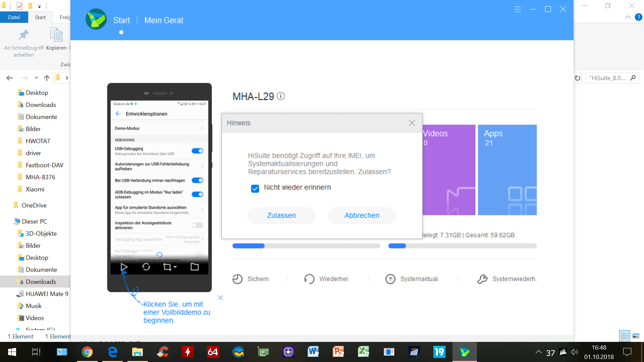Open the Videos tile

pyautogui.click(x=449, y=170)
